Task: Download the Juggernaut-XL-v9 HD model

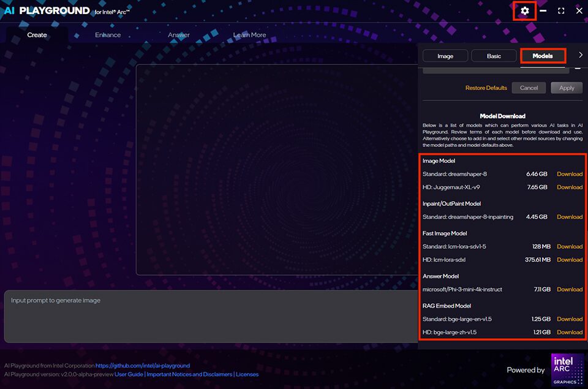Action: coord(569,187)
